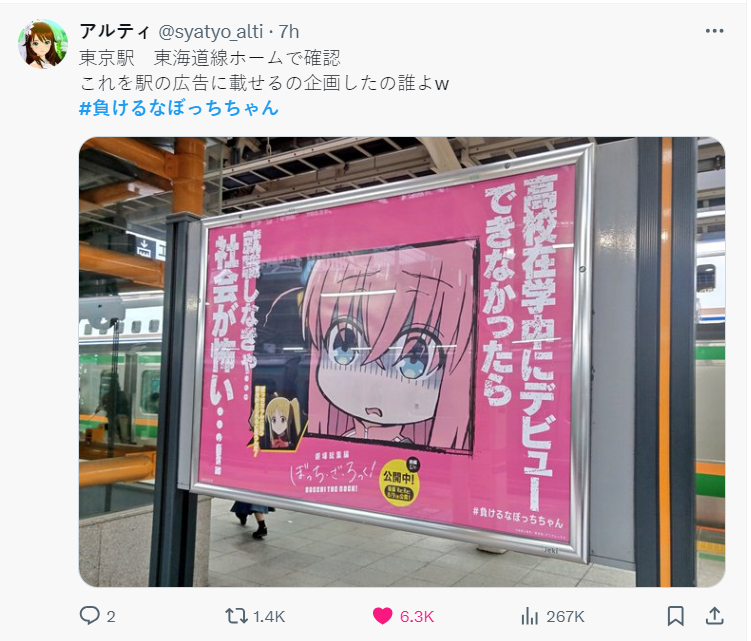Image resolution: width=751 pixels, height=641 pixels.
Task: Click the @syatyo_alti handle
Action: click(210, 32)
